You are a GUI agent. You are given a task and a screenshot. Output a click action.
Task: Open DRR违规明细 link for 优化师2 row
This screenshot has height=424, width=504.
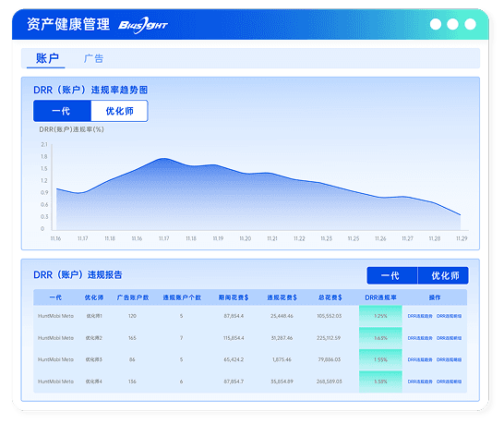449,338
